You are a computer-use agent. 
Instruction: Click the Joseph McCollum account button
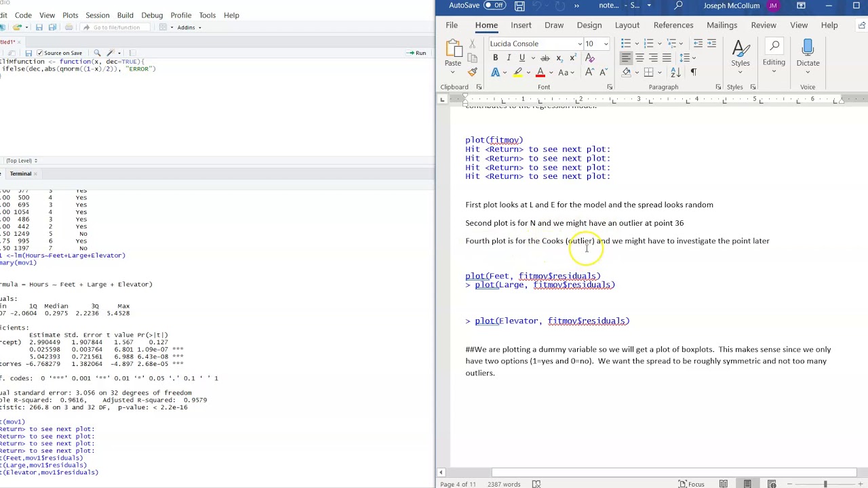click(741, 6)
